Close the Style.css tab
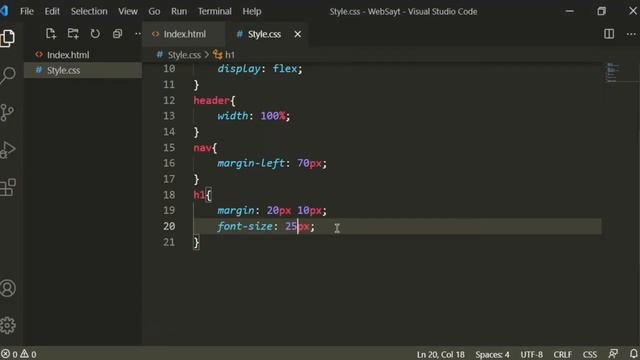 point(298,34)
